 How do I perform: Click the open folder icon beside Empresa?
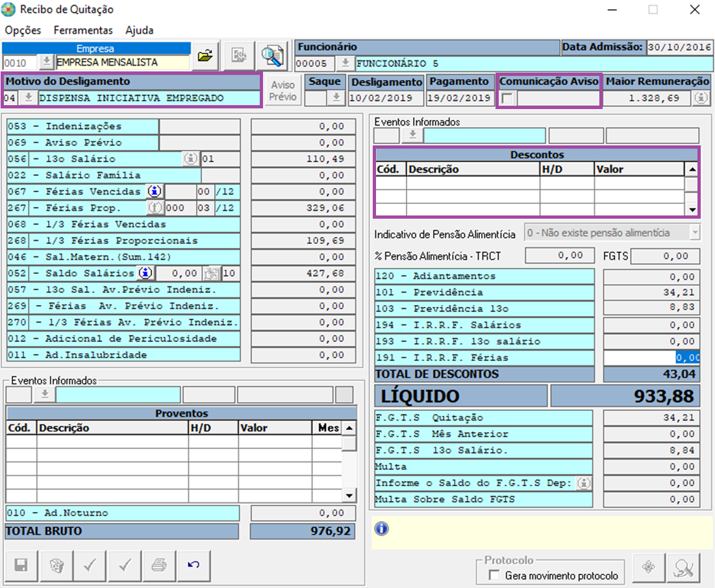click(205, 56)
